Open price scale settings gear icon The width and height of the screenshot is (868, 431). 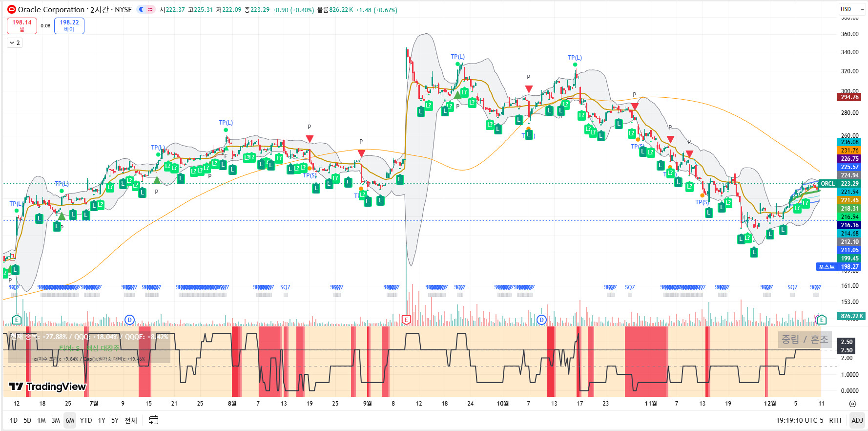coord(852,404)
